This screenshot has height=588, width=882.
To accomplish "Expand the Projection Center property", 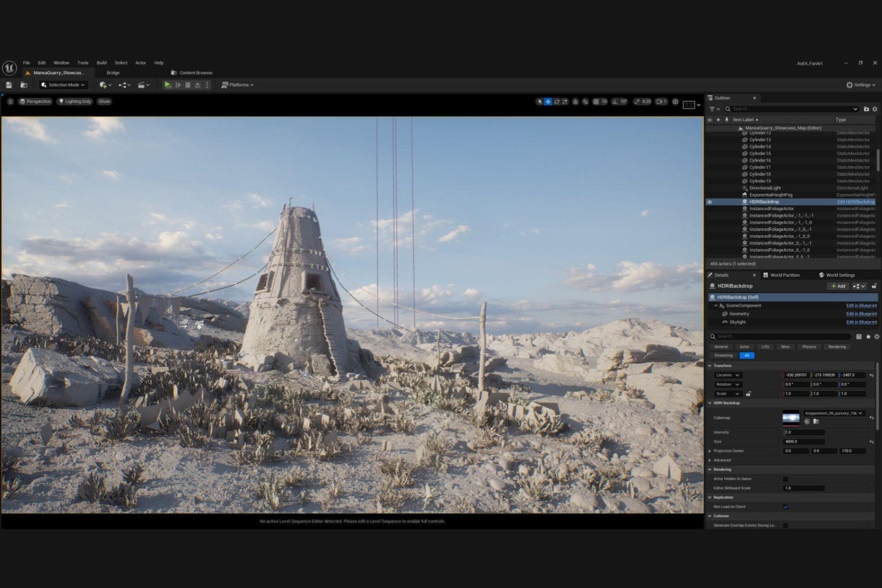I will (710, 452).
